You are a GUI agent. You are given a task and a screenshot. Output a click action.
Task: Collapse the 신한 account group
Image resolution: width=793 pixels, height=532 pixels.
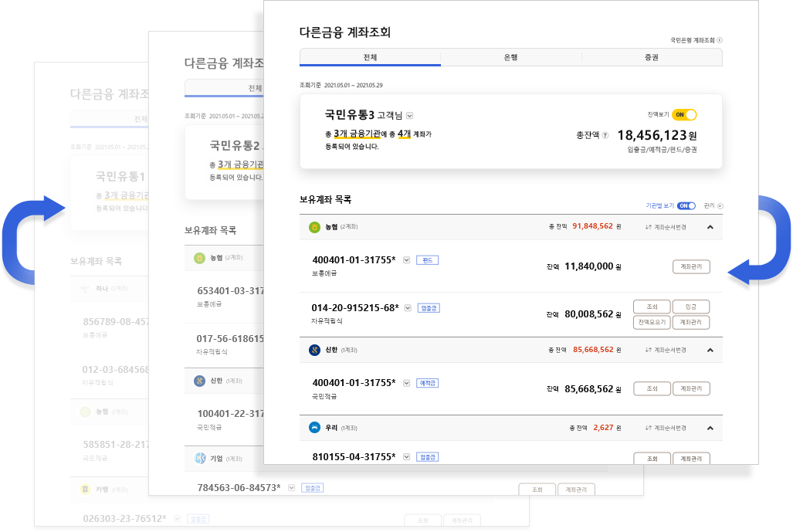710,350
